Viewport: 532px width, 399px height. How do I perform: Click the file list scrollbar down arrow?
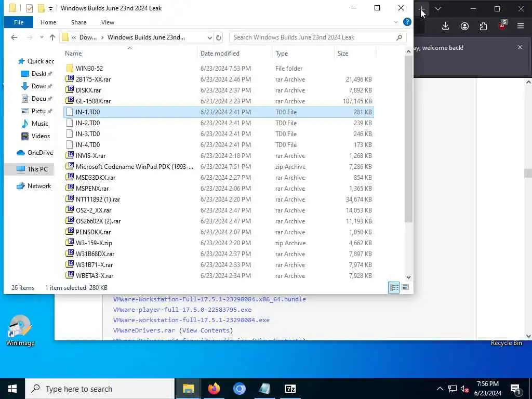tap(408, 277)
